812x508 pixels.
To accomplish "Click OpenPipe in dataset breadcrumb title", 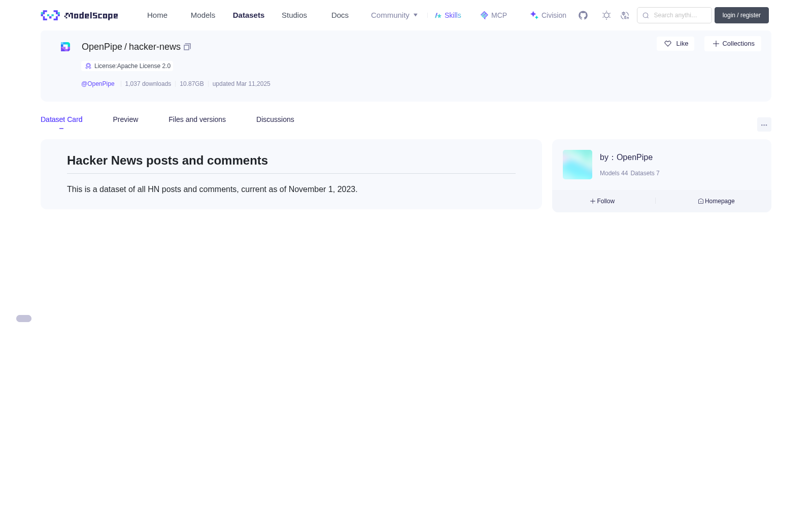I will tap(102, 47).
